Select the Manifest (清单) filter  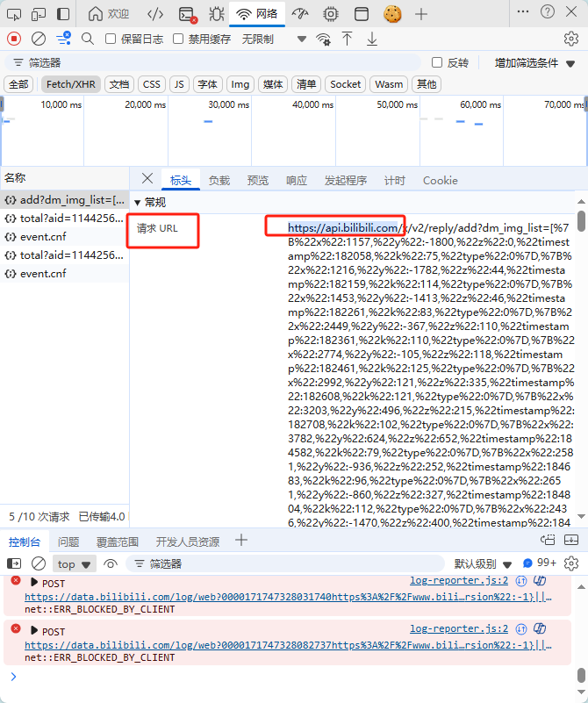(306, 84)
